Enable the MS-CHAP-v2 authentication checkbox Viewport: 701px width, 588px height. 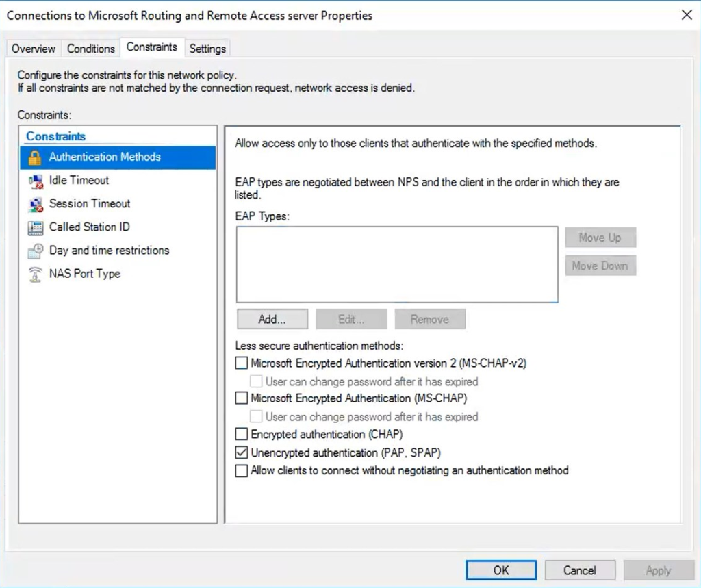(x=241, y=363)
